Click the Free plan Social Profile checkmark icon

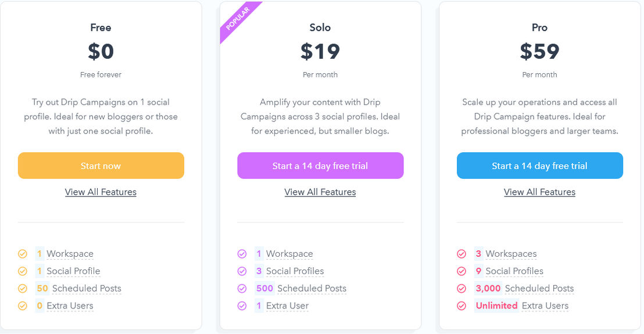(23, 271)
